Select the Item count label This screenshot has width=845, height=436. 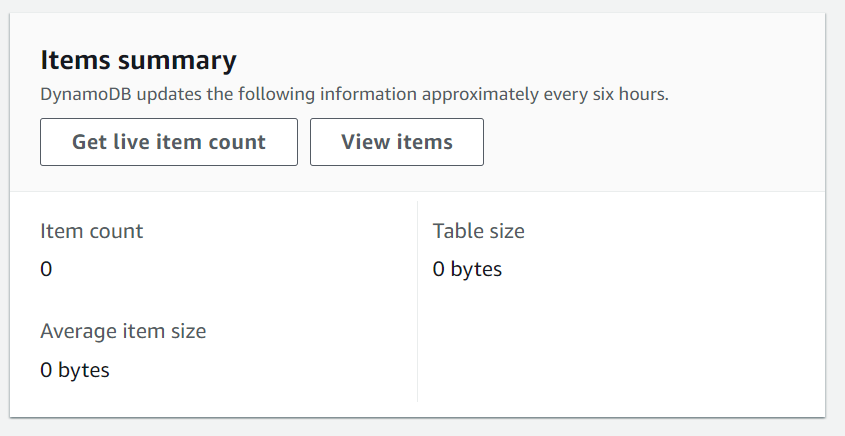(x=92, y=231)
